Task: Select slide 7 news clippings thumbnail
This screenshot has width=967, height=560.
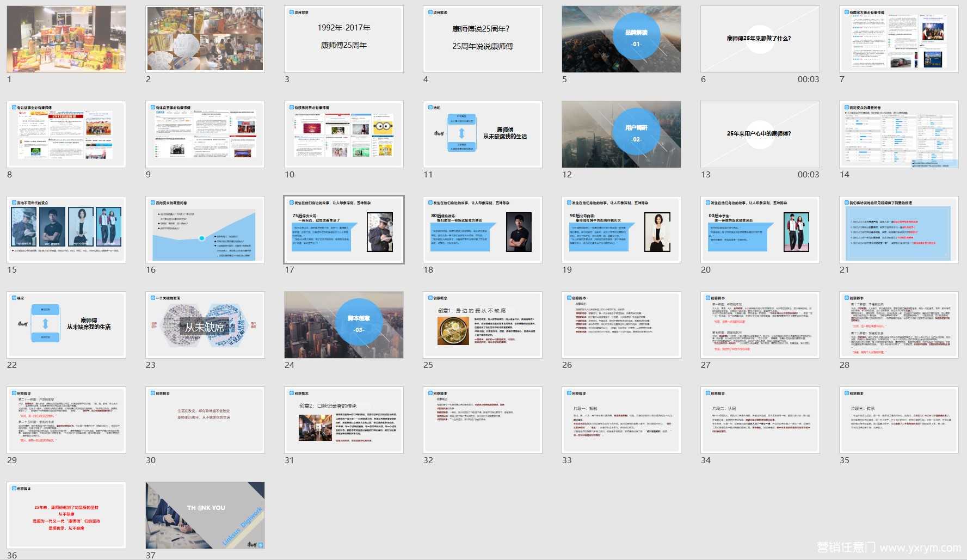Action: coord(899,39)
